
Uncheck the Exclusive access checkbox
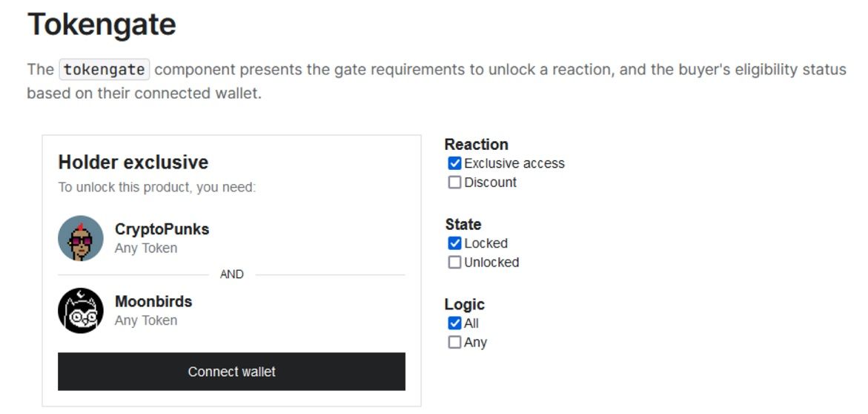click(454, 163)
